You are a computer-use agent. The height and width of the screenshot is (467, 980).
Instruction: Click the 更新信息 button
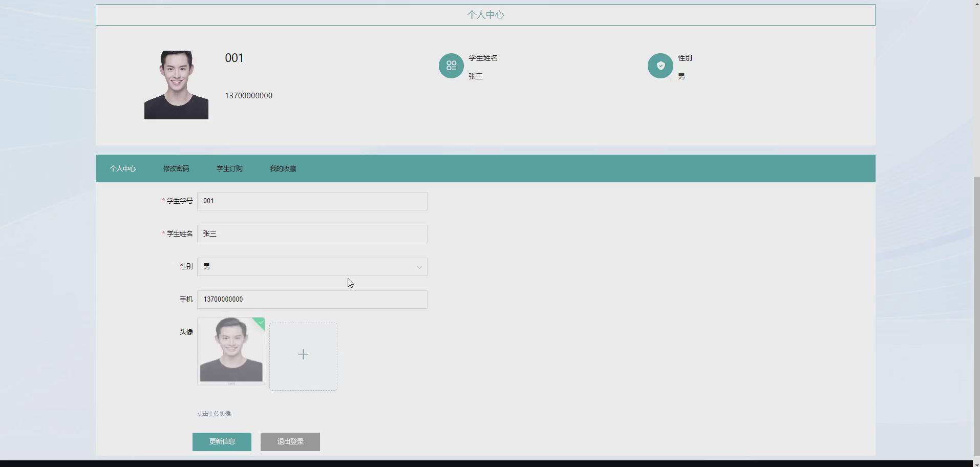point(222,441)
